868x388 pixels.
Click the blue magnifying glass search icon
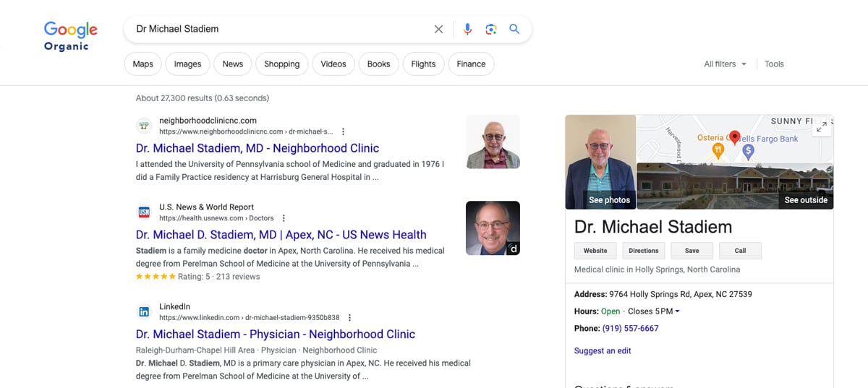pos(514,30)
